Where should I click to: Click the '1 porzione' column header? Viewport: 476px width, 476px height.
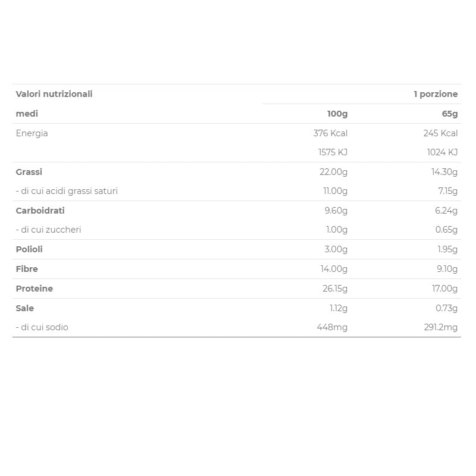436,94
